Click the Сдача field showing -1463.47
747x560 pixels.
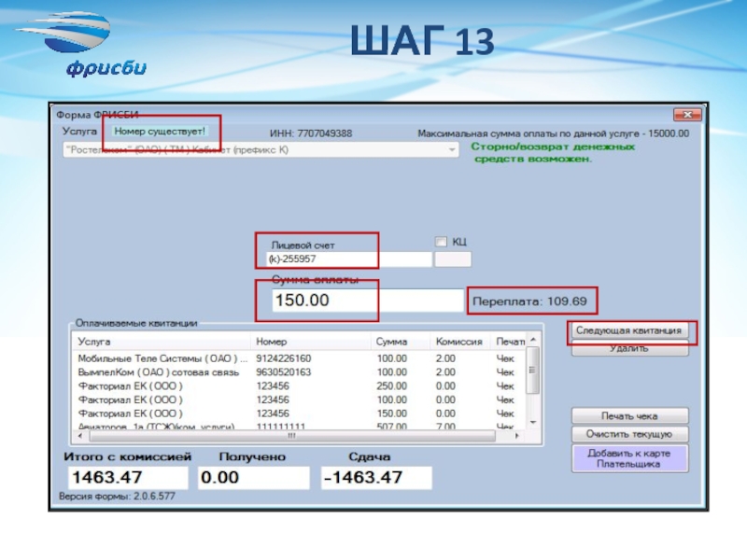click(376, 478)
